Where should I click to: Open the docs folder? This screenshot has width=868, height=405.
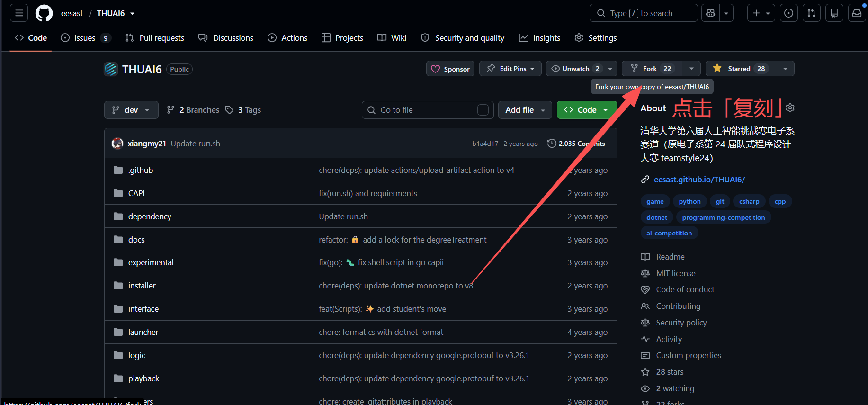coord(136,240)
